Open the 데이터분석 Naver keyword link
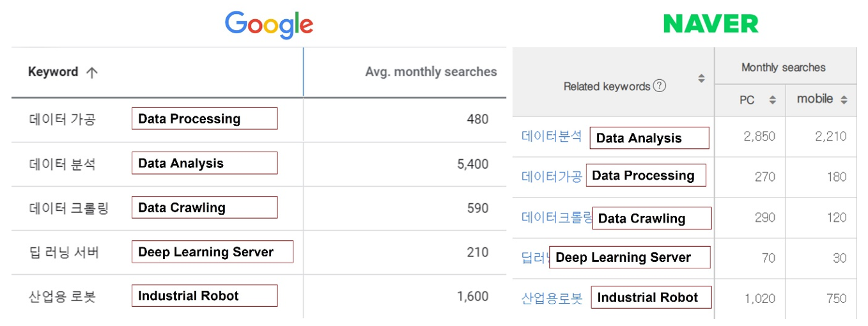Image resolution: width=868 pixels, height=326 pixels. click(x=552, y=136)
